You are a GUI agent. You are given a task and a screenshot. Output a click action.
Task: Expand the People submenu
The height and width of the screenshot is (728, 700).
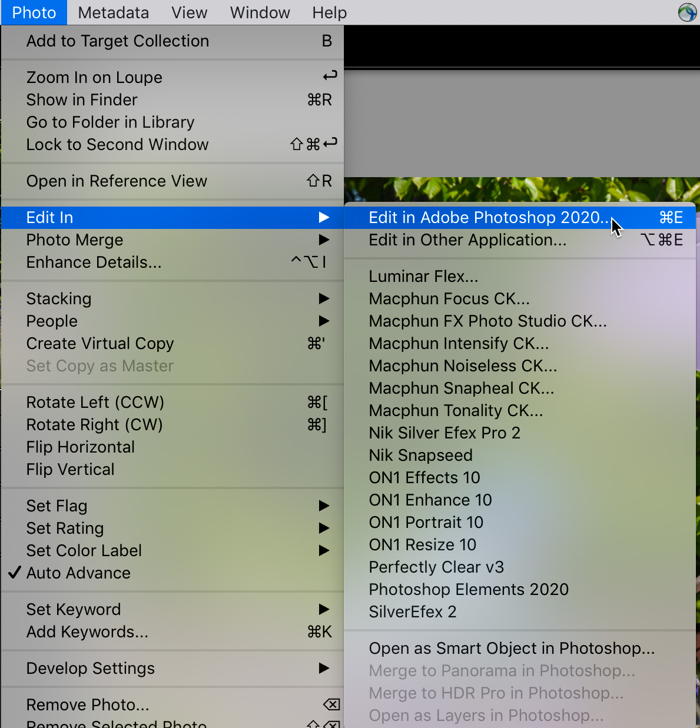51,321
